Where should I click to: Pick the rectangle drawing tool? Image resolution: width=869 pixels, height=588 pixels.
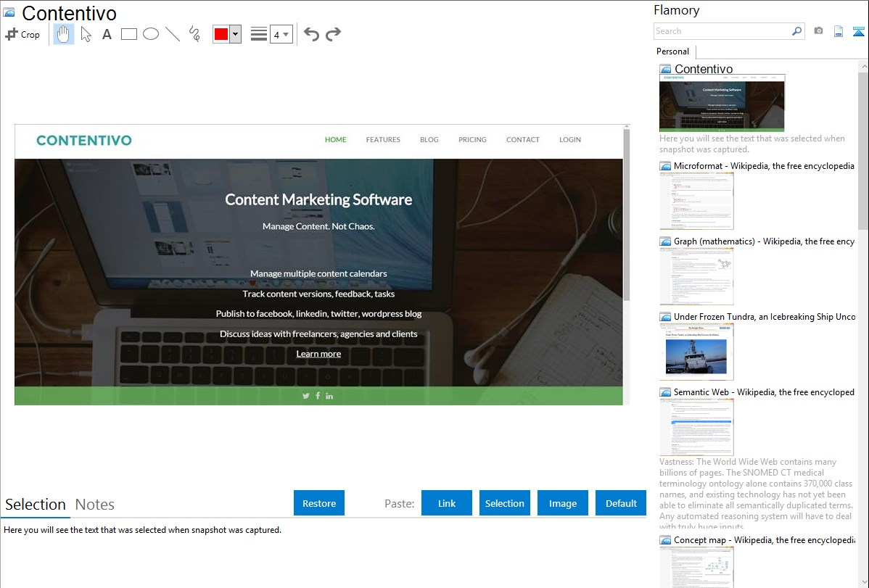tap(128, 34)
